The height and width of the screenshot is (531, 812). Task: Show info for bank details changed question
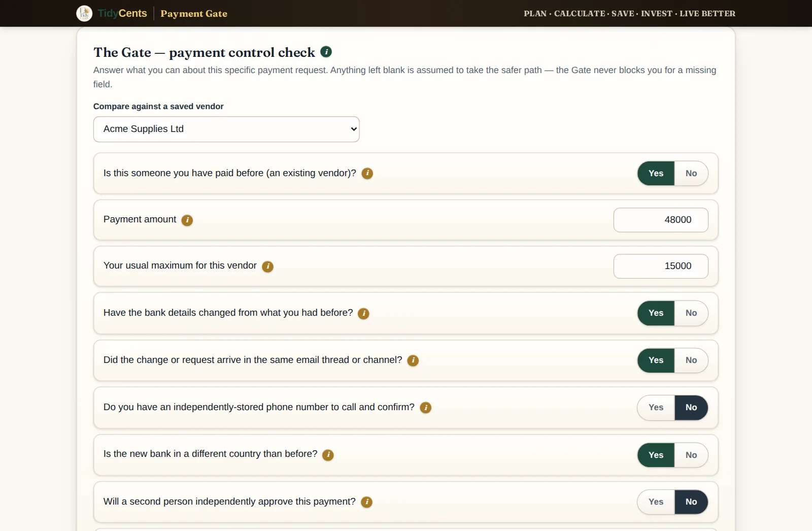click(363, 314)
